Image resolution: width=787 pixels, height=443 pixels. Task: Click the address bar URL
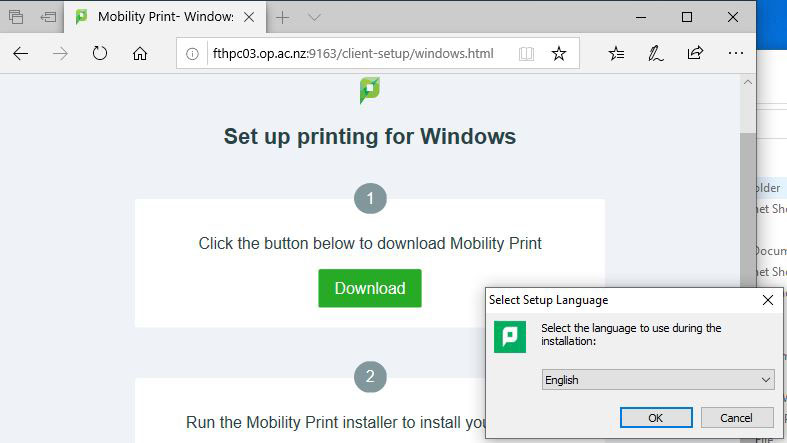[353, 53]
